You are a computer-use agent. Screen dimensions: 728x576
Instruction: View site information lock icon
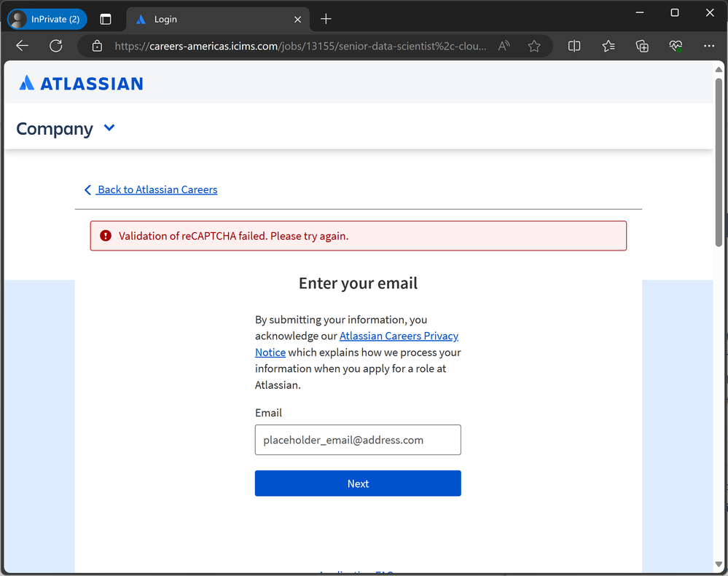[97, 46]
